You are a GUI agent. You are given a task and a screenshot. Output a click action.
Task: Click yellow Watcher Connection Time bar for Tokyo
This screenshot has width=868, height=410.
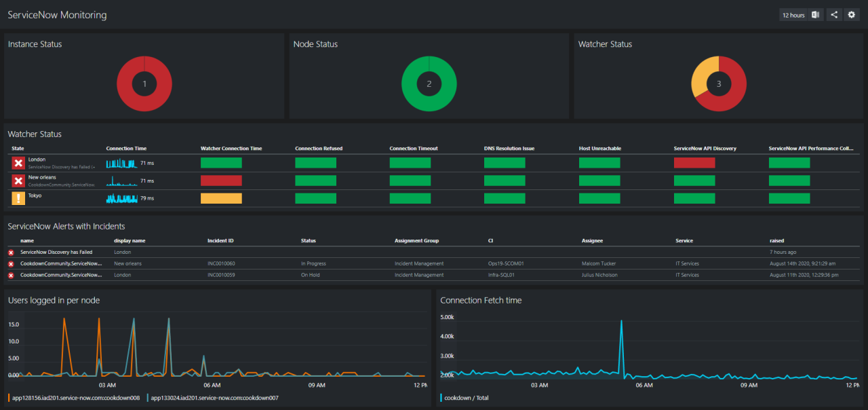pyautogui.click(x=221, y=198)
